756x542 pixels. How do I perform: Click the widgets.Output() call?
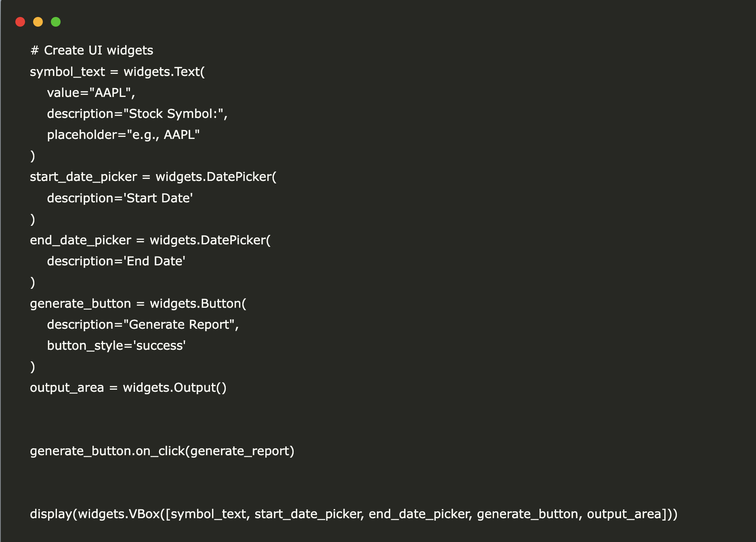(174, 388)
